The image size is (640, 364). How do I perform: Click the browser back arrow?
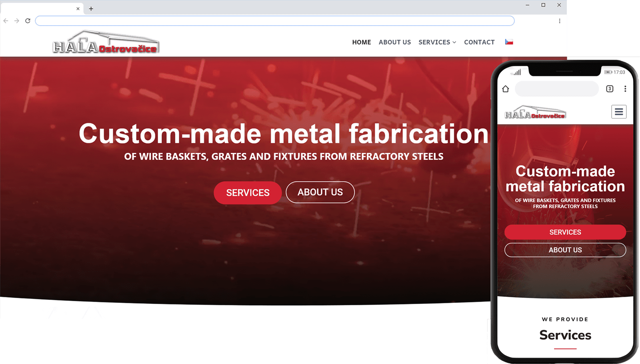tap(6, 21)
